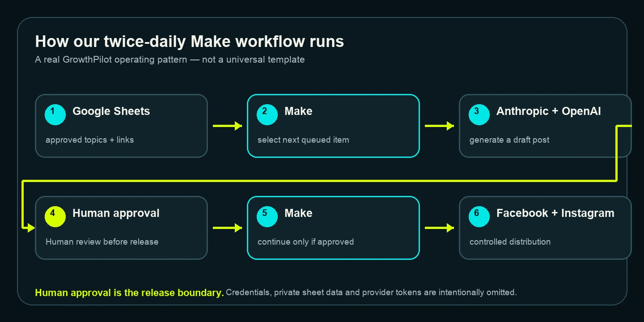Click the "Human approval" card heading

[x=116, y=213]
